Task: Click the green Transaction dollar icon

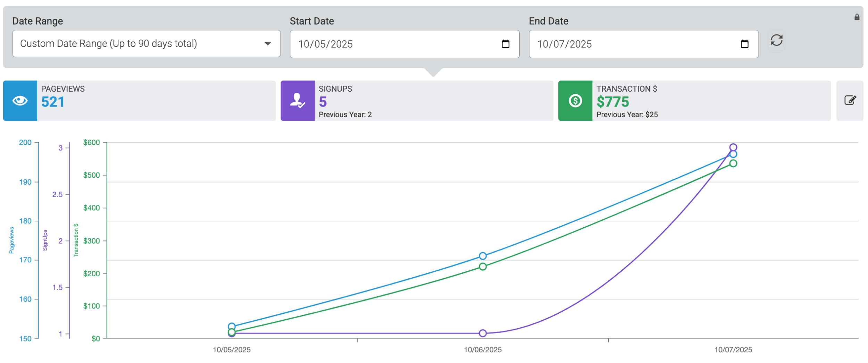Action: [x=575, y=101]
